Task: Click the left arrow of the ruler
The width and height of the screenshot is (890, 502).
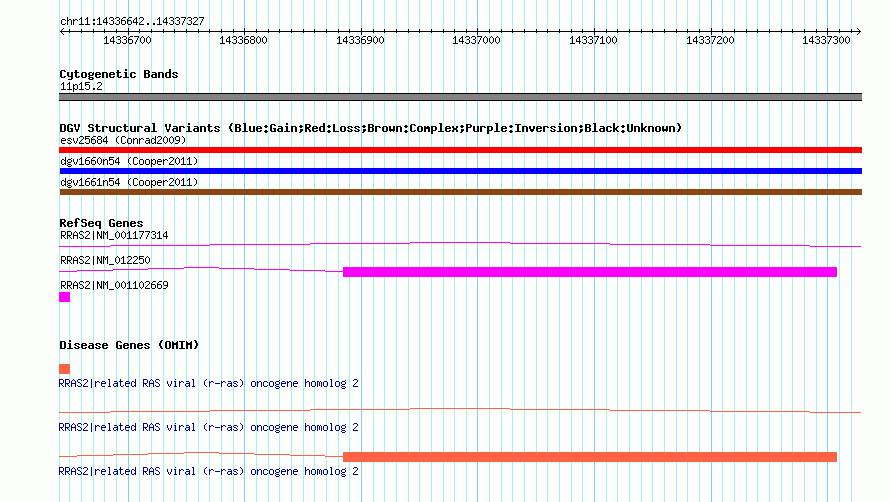Action: pyautogui.click(x=62, y=31)
